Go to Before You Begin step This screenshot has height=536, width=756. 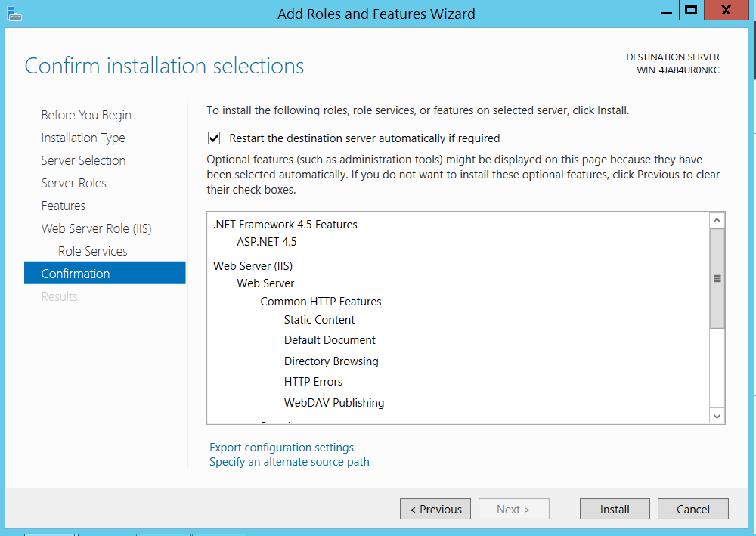point(86,115)
